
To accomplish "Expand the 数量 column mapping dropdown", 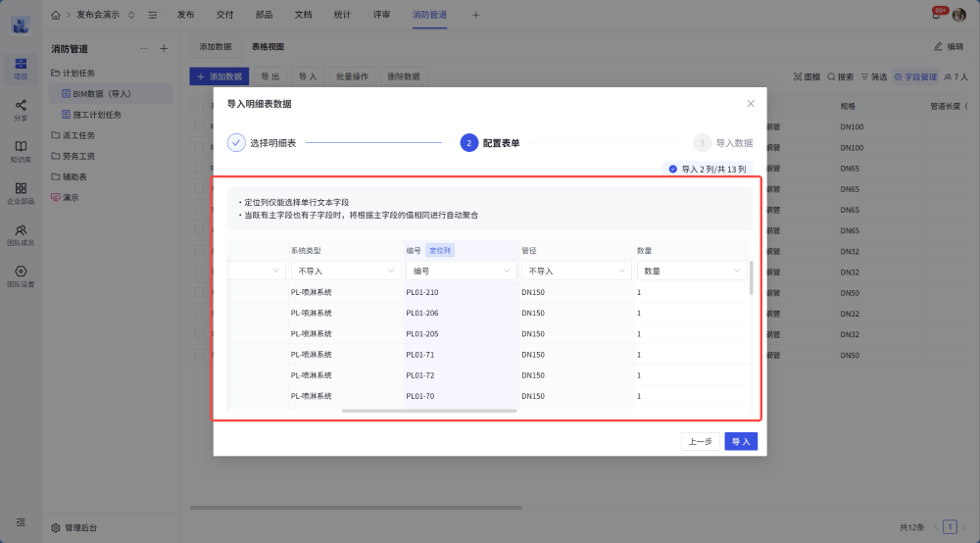I will click(x=692, y=271).
